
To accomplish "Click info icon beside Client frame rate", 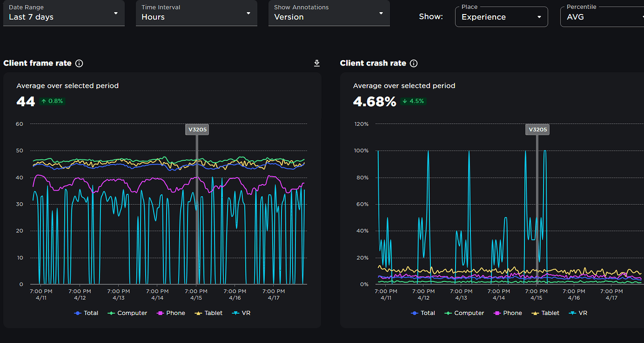I will [x=79, y=63].
